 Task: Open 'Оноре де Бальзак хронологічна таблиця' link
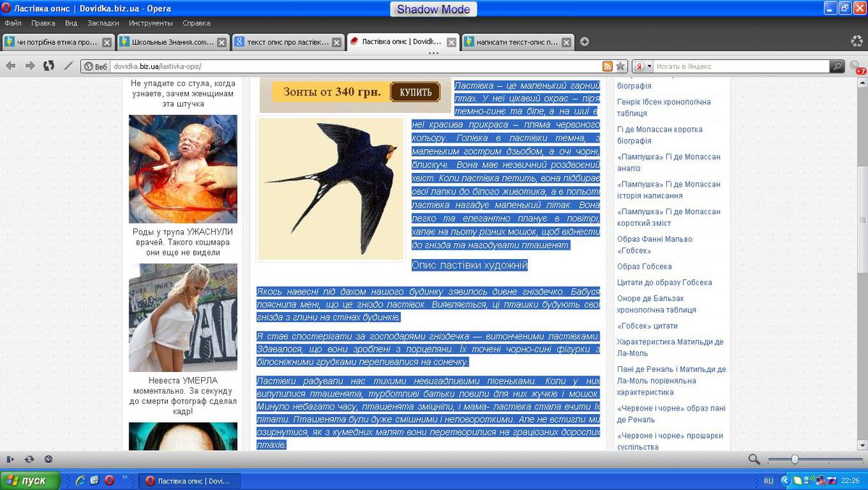click(x=657, y=304)
